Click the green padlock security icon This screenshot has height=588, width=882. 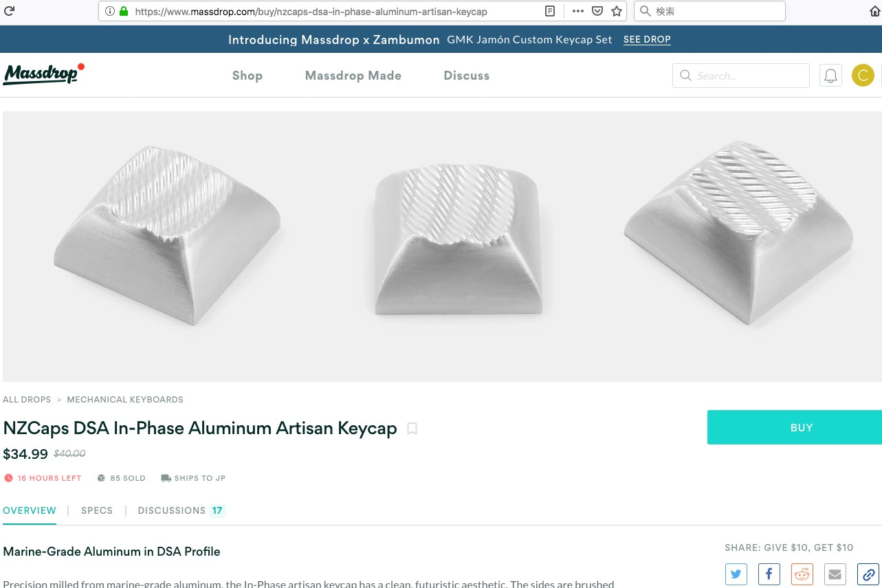pyautogui.click(x=124, y=12)
